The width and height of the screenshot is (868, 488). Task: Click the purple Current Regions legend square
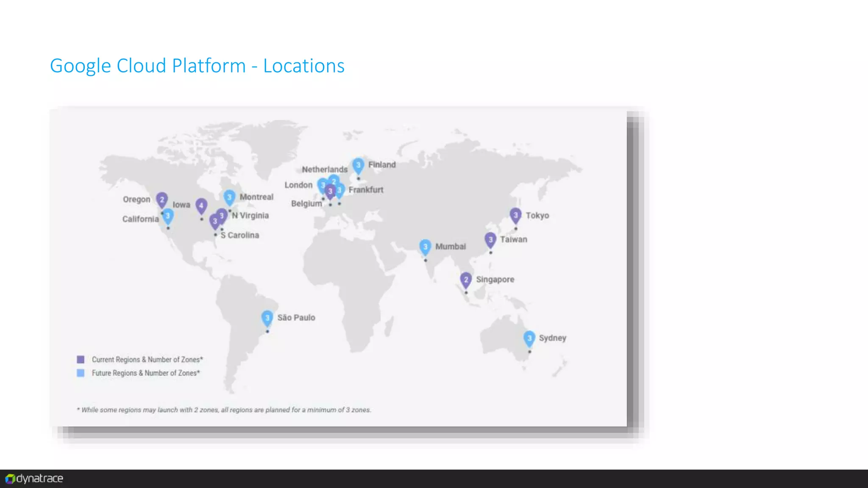(x=81, y=360)
